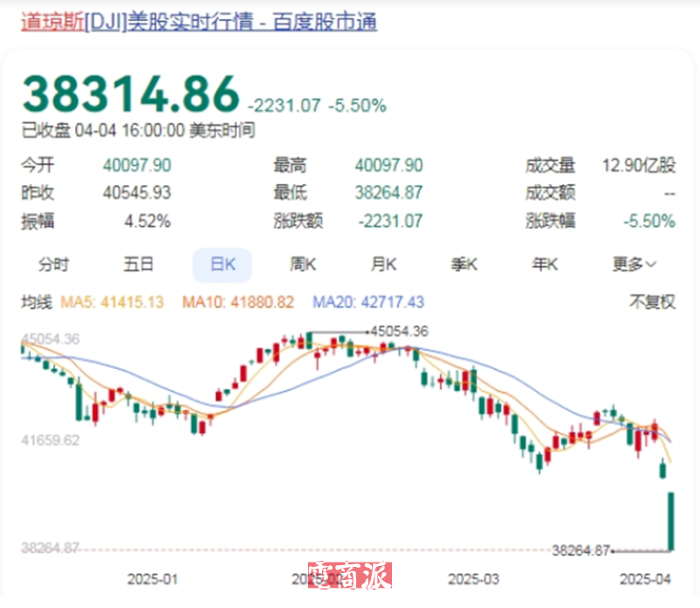Switch to the 年K yearly tab
Viewport: 700px width, 608px height.
click(545, 264)
